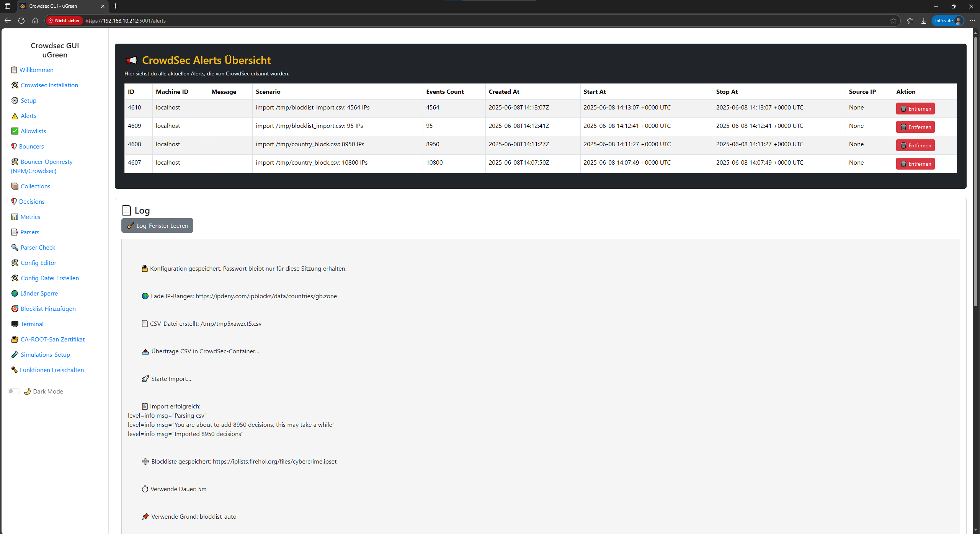Click log line 'Imported 8950 decisions'
This screenshot has height=534, width=980.
click(186, 434)
